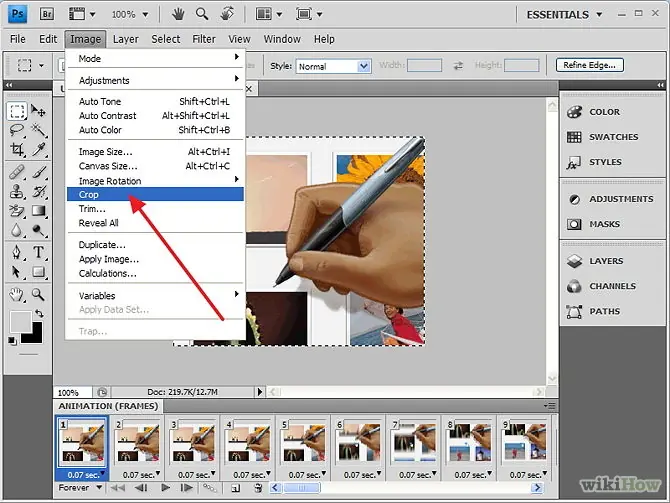Select the Dodge tool
670x503 pixels.
tap(38, 230)
